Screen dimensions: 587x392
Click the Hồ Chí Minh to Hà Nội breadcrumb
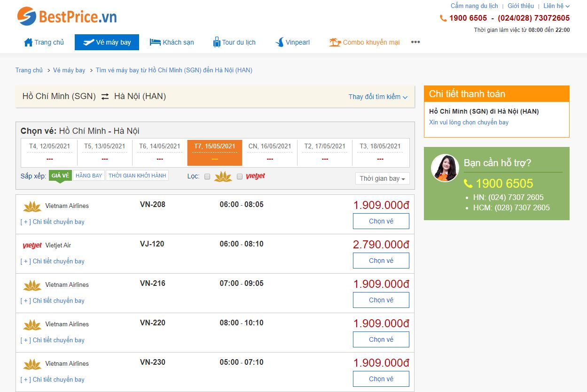174,70
